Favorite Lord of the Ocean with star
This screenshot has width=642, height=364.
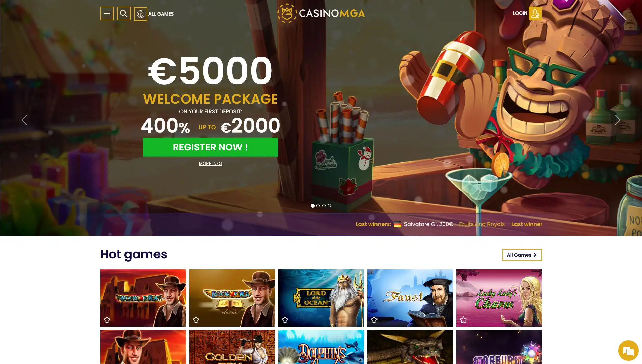285,320
